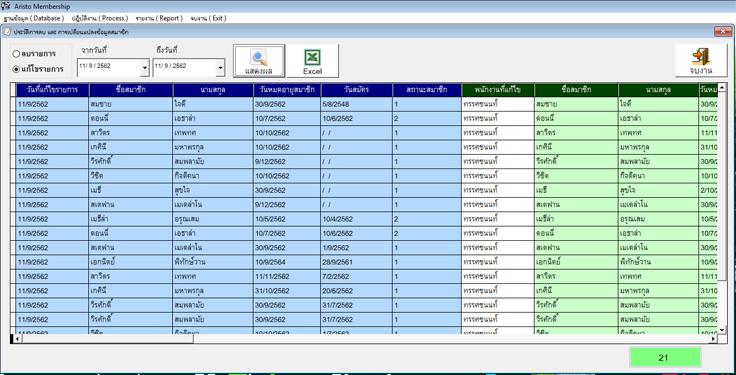Click the Aristo Membership title bar icon
The image size is (736, 375).
point(6,6)
